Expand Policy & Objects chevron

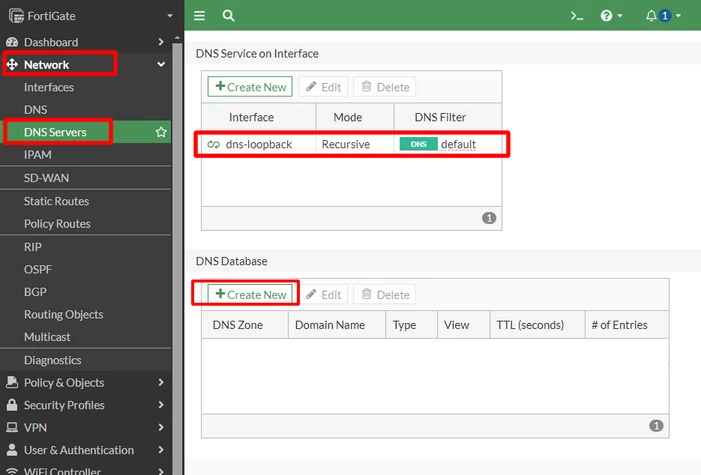pos(161,383)
